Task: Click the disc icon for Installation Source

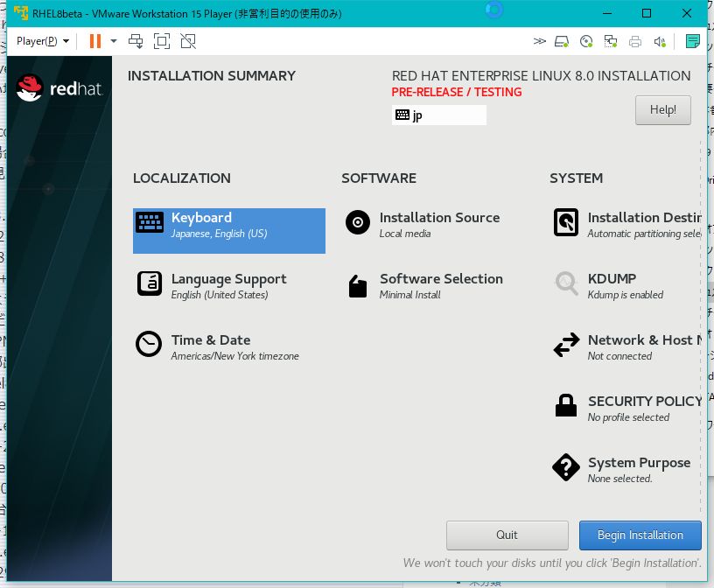Action: [x=358, y=222]
